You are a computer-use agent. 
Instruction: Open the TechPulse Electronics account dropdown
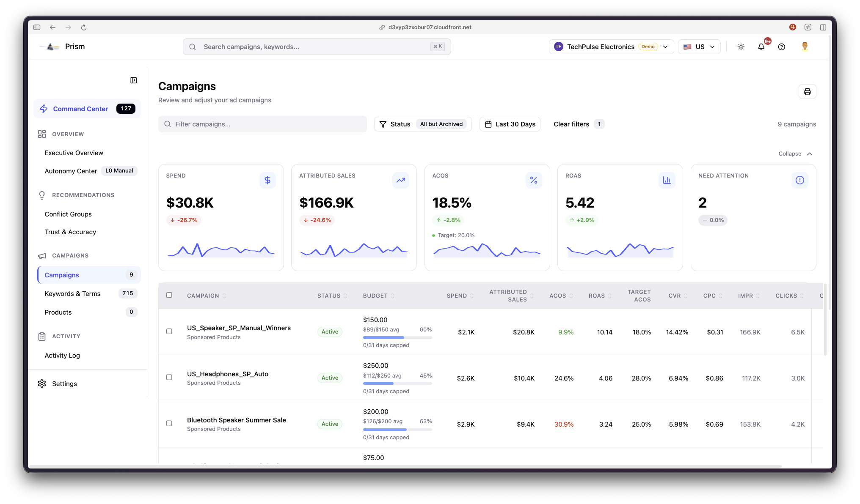point(611,47)
